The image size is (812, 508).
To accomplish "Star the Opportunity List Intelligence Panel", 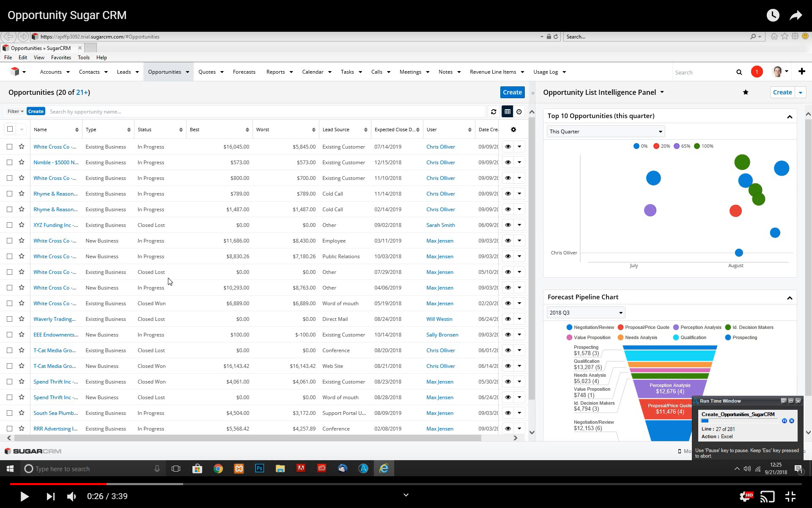I will [x=746, y=92].
